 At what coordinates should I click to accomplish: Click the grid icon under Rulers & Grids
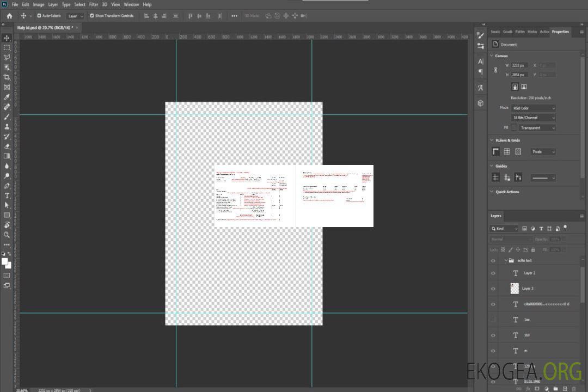pyautogui.click(x=507, y=152)
